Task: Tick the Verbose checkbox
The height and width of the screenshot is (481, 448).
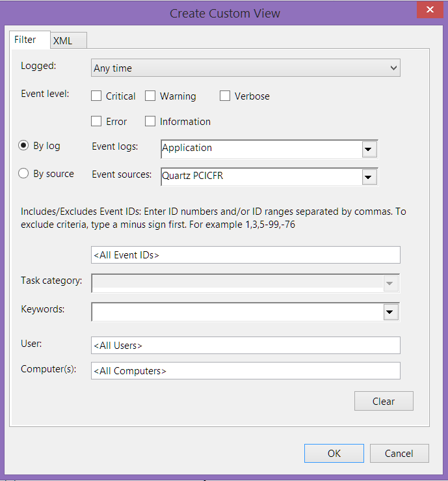Action: (x=225, y=96)
